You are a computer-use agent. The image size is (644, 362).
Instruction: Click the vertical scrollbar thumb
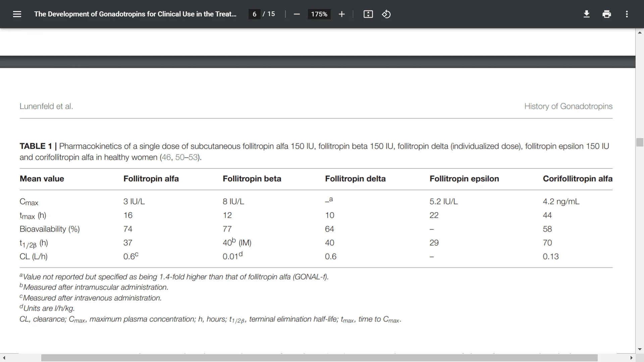(640, 142)
